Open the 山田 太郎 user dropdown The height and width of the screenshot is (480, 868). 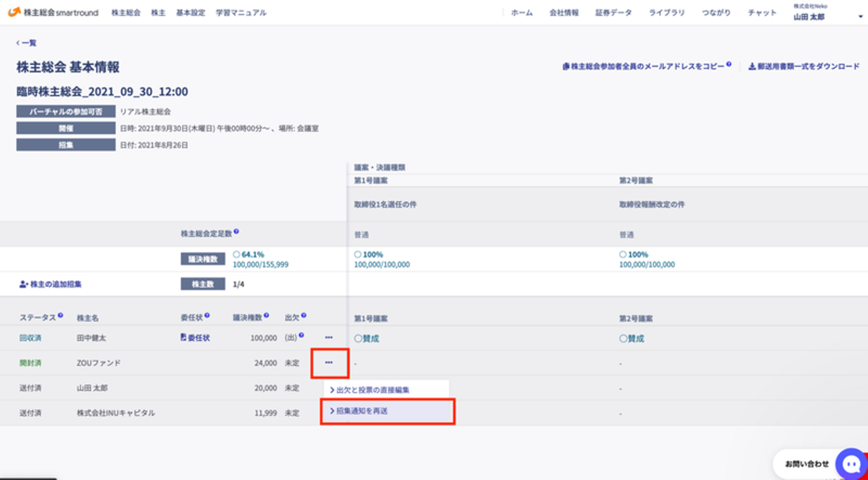tap(829, 13)
